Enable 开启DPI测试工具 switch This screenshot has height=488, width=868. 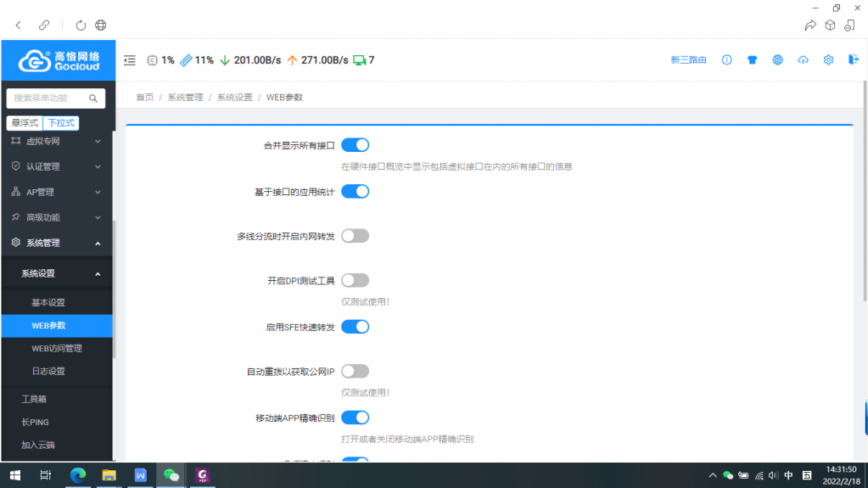355,280
